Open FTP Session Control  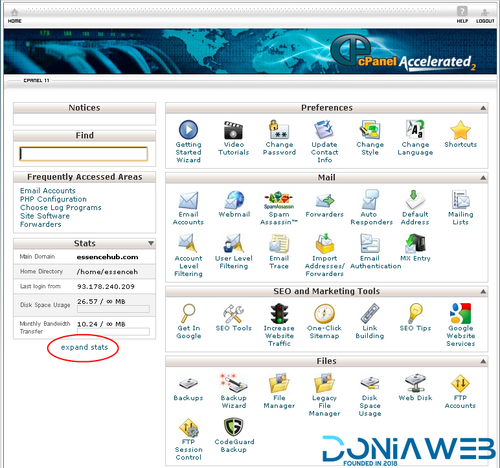pyautogui.click(x=188, y=439)
